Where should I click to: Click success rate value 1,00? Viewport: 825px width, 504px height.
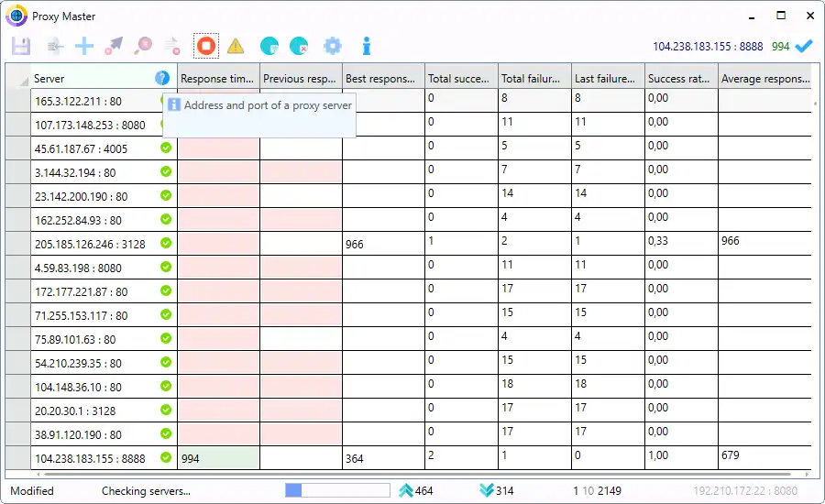click(x=657, y=455)
